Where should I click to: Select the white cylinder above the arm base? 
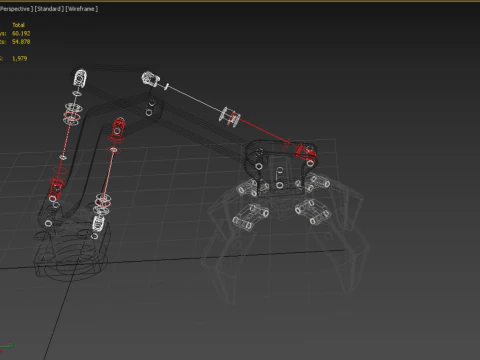(99, 223)
